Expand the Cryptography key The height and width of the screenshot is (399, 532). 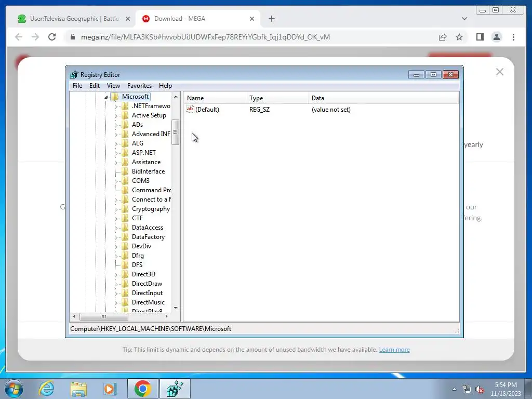pyautogui.click(x=116, y=209)
